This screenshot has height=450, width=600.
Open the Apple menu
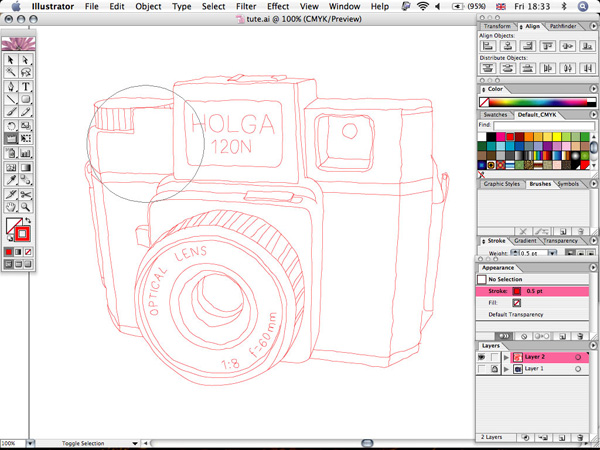16,6
